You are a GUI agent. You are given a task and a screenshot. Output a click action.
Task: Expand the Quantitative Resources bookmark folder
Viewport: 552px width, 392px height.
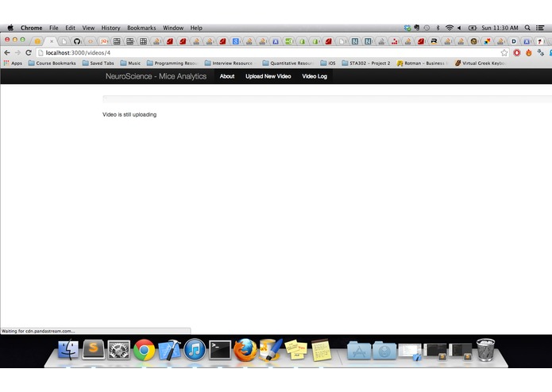pyautogui.click(x=288, y=63)
